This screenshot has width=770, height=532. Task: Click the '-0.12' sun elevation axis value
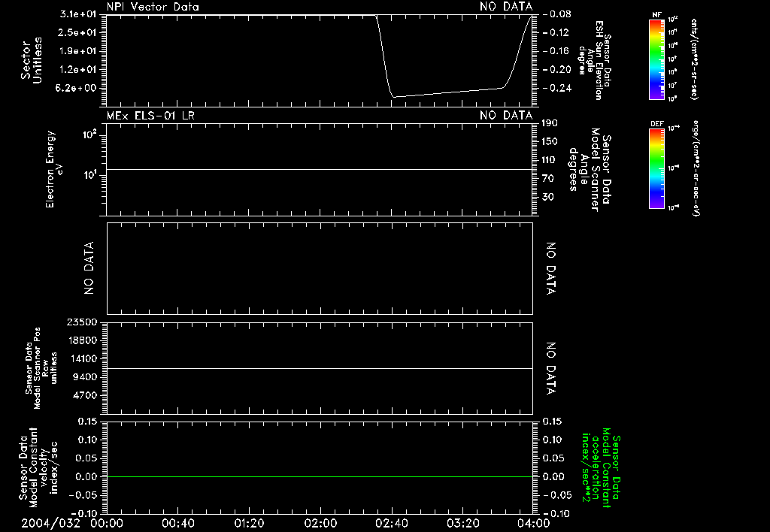tap(557, 32)
